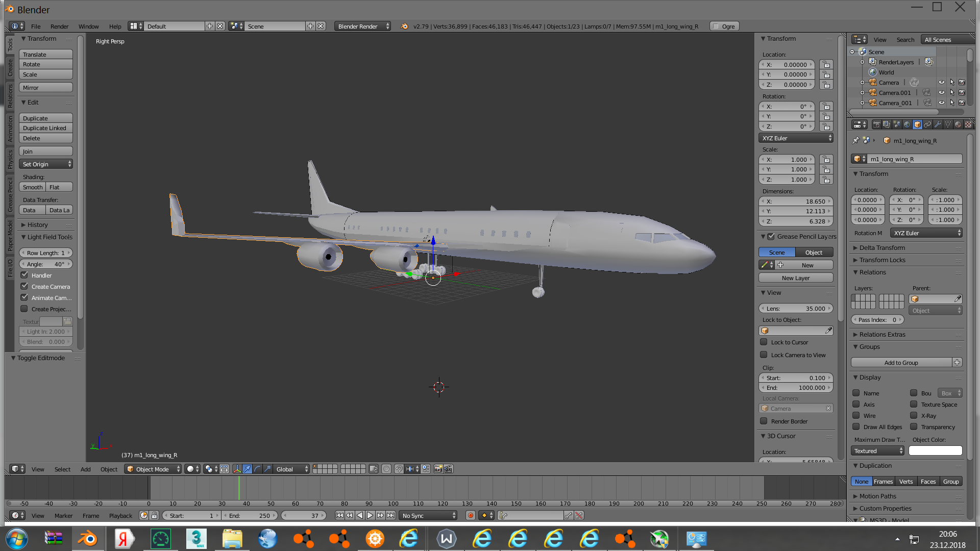The image size is (980, 551).
Task: Click the white Object Color swatch
Action: point(935,451)
